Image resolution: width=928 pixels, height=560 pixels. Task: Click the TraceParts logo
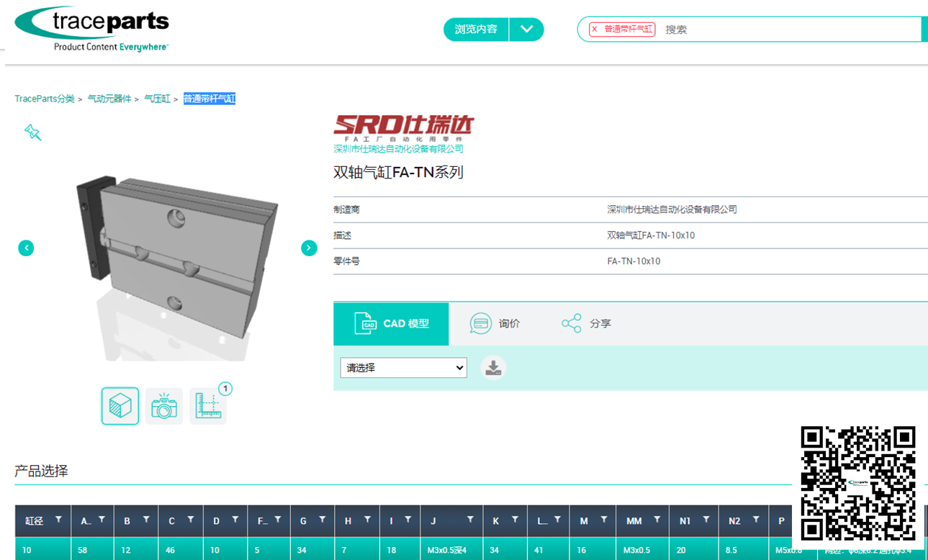click(91, 29)
